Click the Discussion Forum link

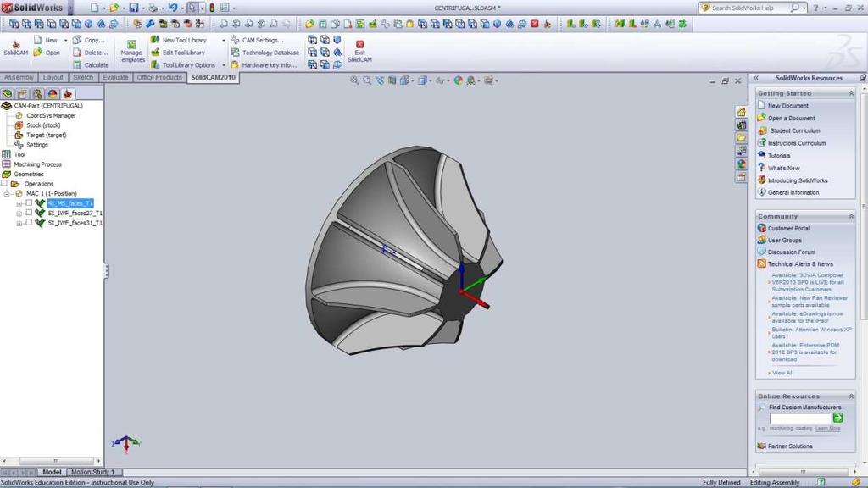(791, 252)
